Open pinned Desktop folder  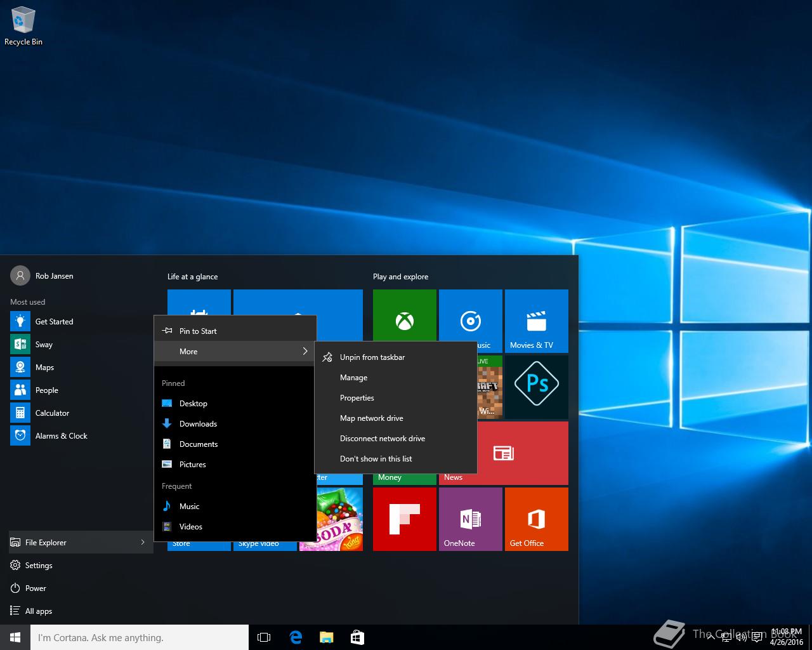[x=235, y=404]
